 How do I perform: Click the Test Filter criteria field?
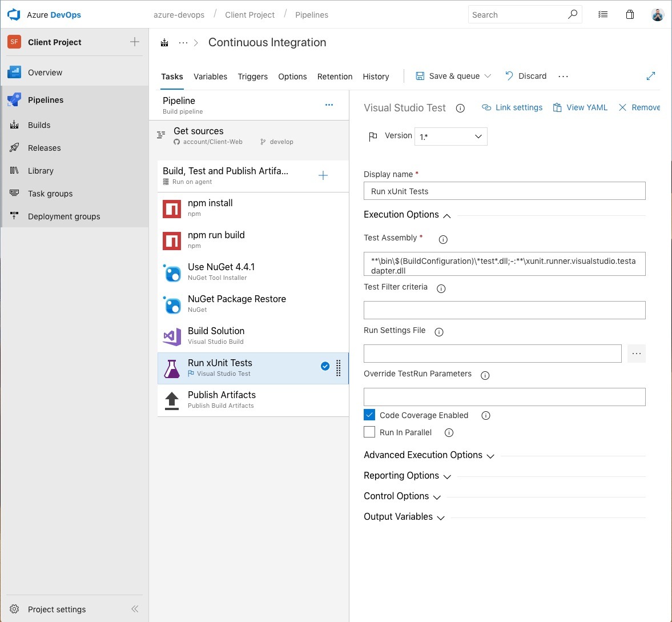504,310
